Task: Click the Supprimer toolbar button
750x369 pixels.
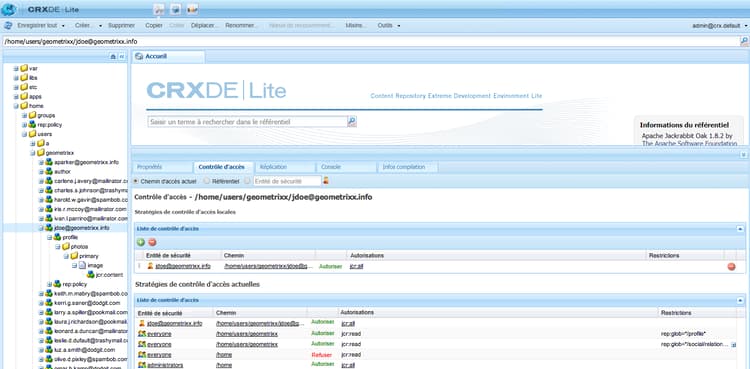Action: click(121, 25)
